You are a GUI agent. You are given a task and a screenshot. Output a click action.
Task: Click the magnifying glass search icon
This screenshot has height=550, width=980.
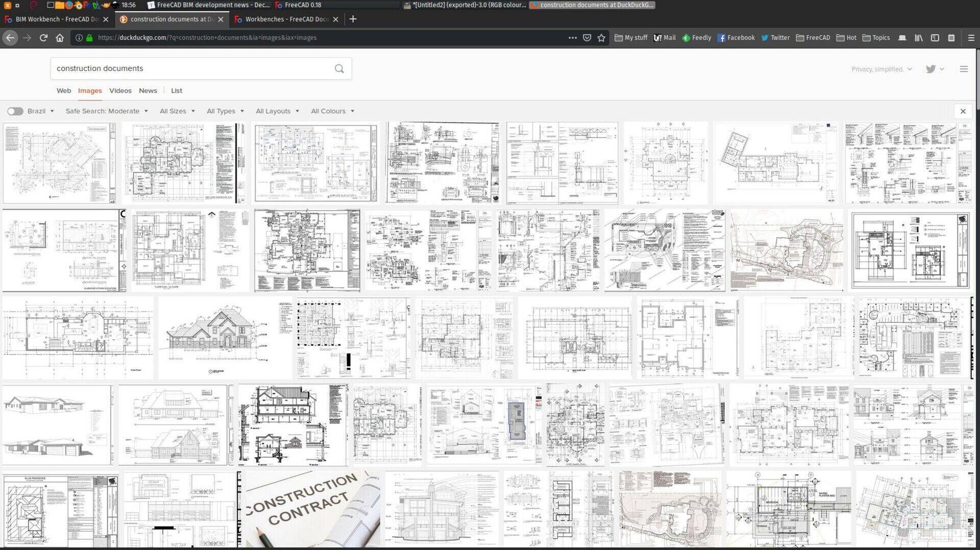pyautogui.click(x=339, y=68)
